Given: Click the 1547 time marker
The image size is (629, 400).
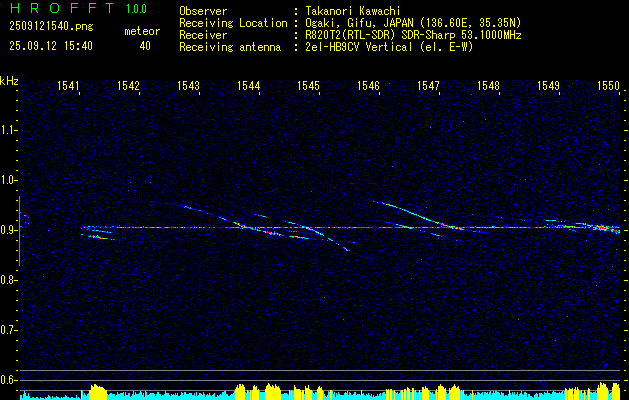Looking at the screenshot, I should click(x=429, y=85).
